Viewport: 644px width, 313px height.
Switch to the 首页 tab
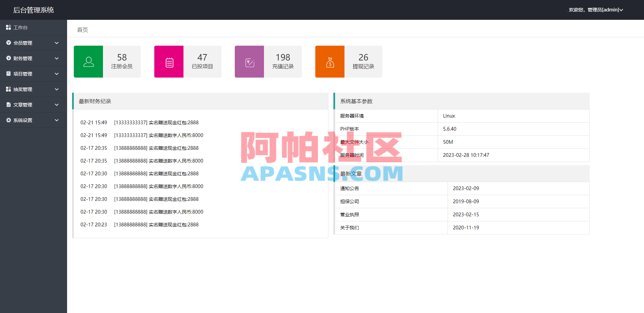point(82,30)
